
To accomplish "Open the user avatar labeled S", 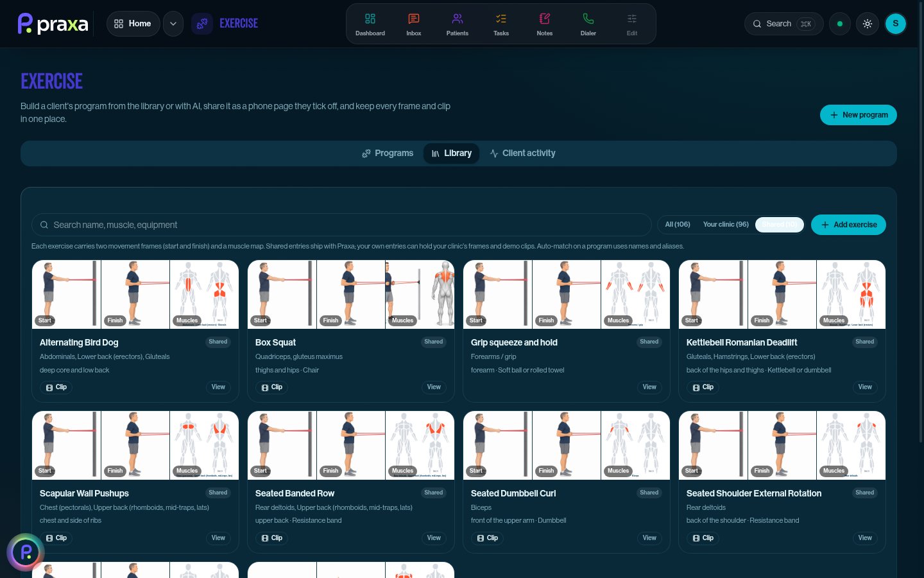I will 896,24.
